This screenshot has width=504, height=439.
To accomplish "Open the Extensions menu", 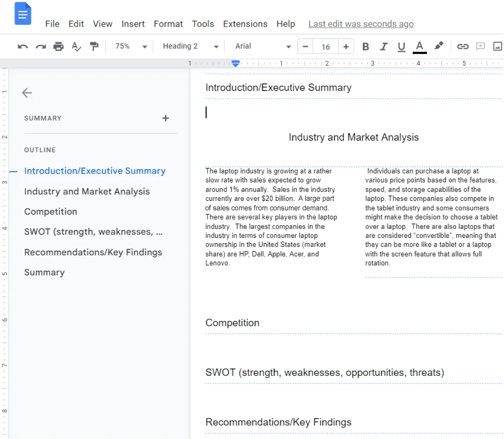I will coord(245,24).
